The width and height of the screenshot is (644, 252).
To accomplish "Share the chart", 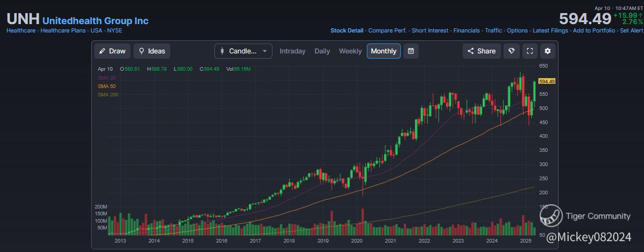I will click(481, 51).
